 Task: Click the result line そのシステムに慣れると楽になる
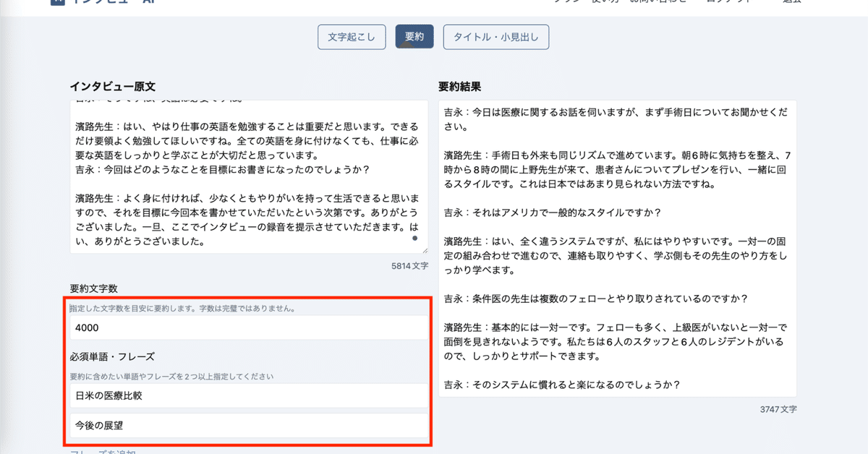562,385
